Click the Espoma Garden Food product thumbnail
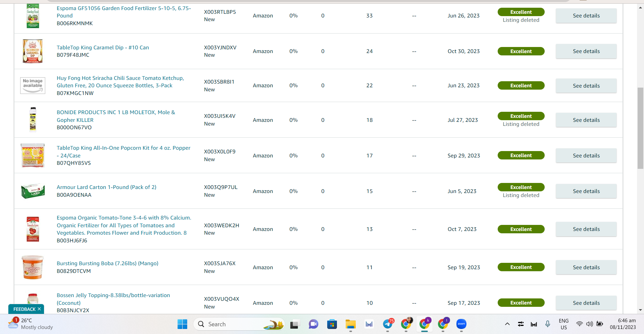644x334 pixels. pos(33,16)
